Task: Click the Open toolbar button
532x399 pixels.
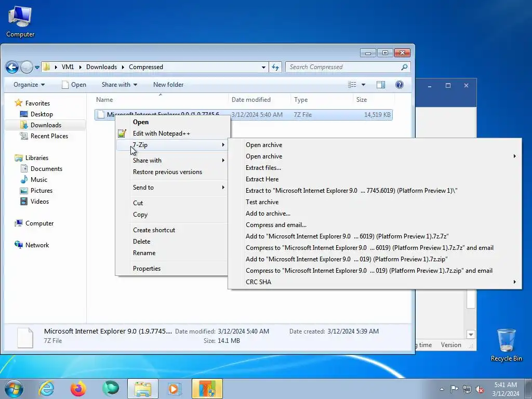Action: pyautogui.click(x=74, y=85)
